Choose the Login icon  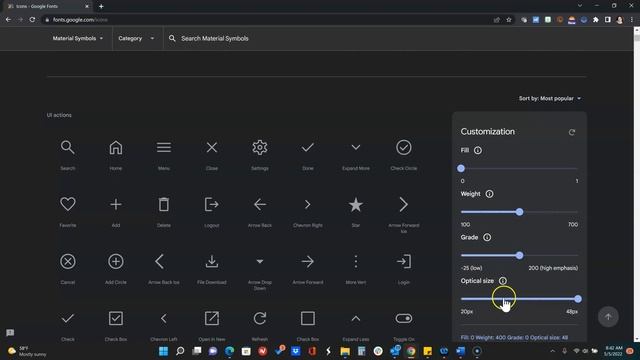(404, 261)
